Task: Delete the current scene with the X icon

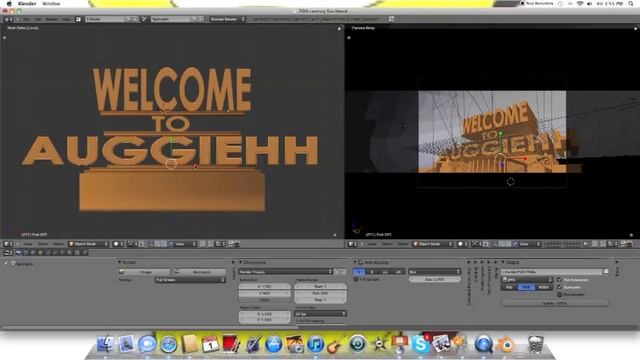Action: [201, 19]
